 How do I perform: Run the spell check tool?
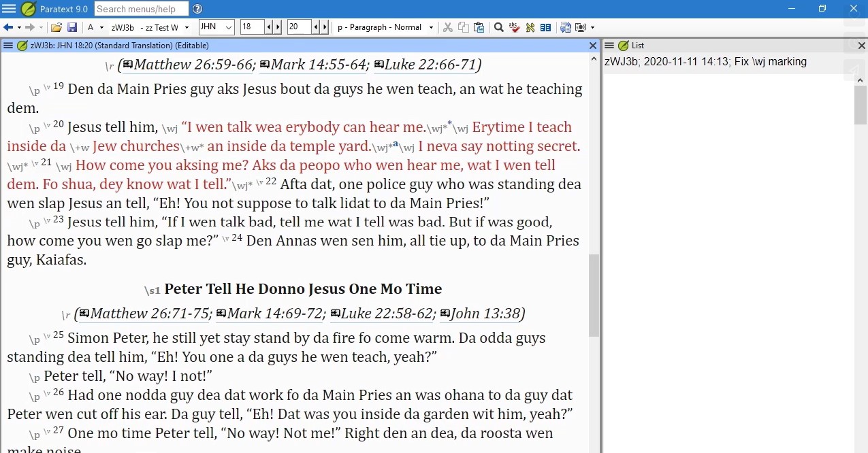(x=515, y=27)
